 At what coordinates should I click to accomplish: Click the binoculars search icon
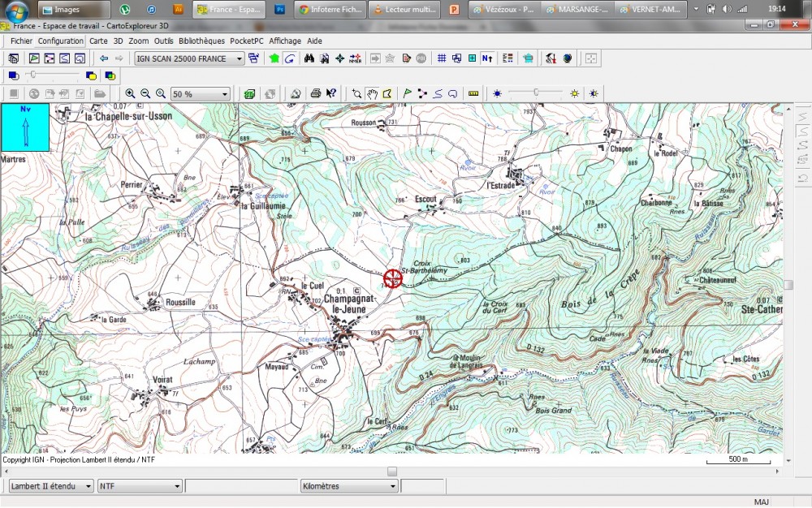tap(309, 58)
